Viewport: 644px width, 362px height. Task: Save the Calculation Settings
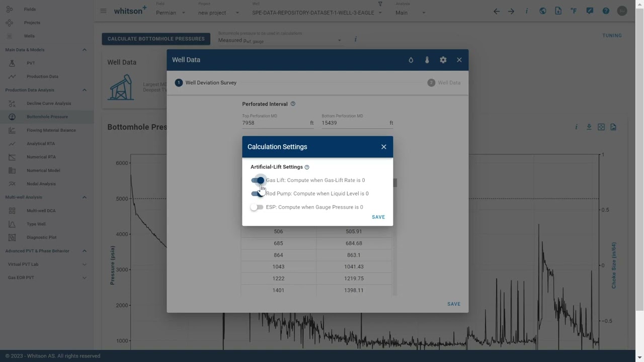pyautogui.click(x=378, y=217)
